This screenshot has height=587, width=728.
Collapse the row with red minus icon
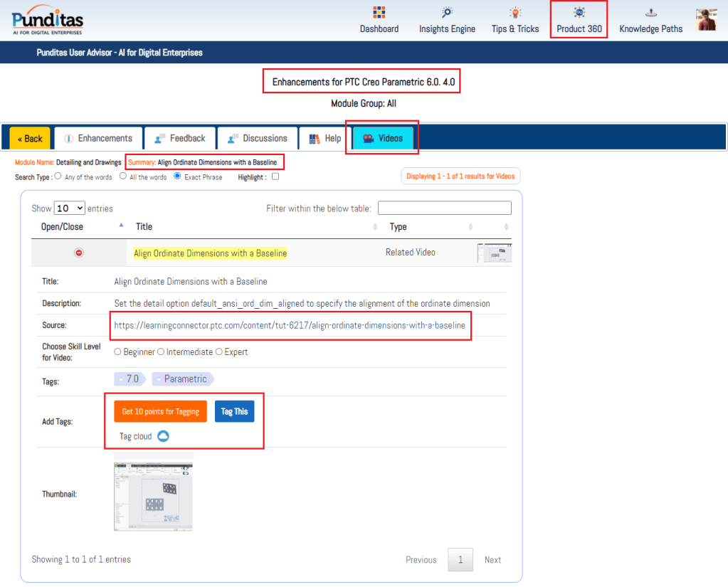[x=79, y=253]
